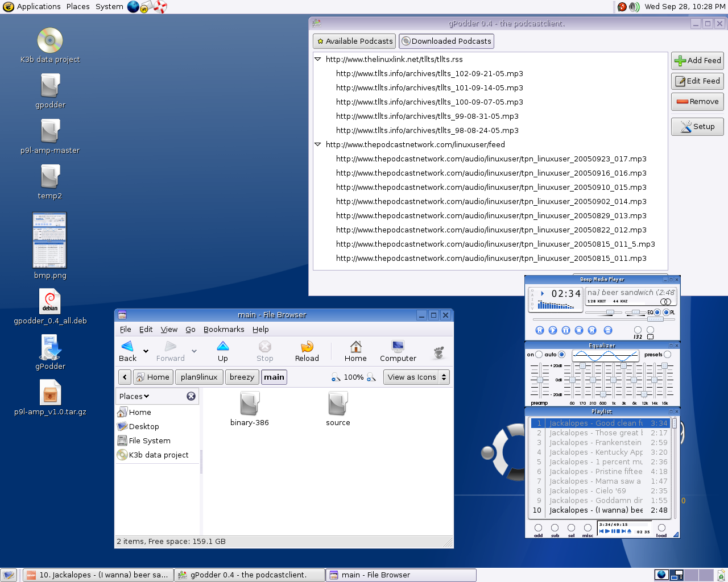Click equalizer preamp slider handle
Screen dimensions: 728x582
540,380
